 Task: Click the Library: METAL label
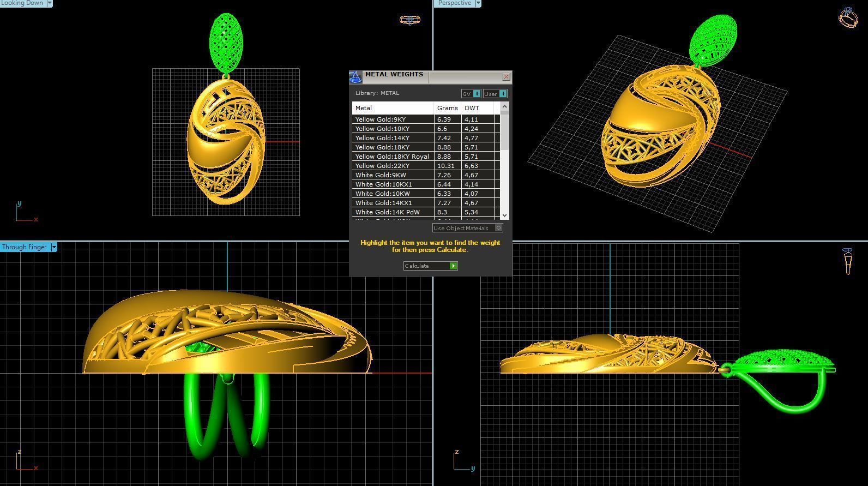point(377,93)
